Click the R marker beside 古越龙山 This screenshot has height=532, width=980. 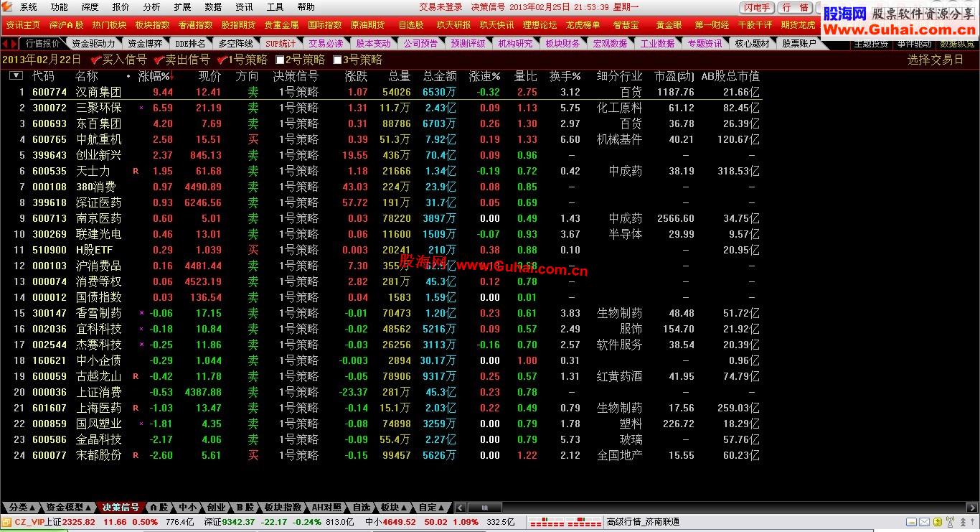(136, 377)
